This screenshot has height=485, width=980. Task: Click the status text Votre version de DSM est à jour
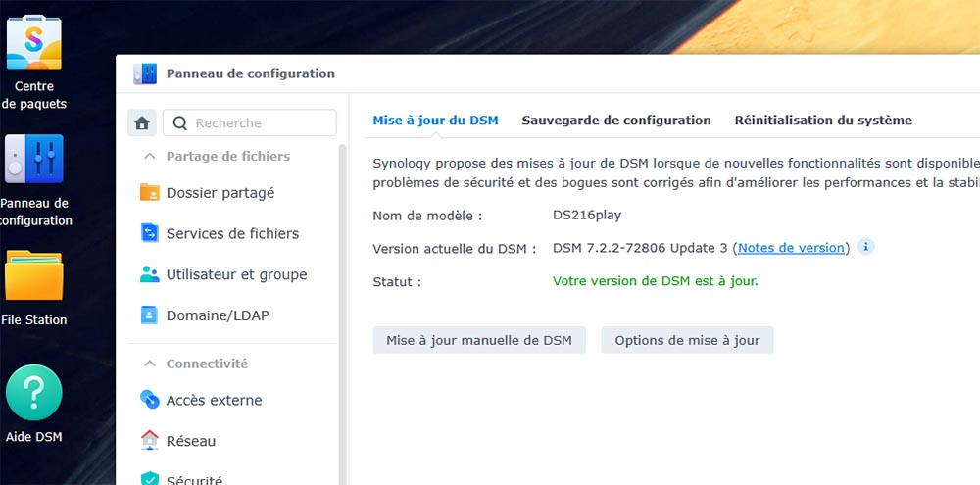click(x=655, y=280)
